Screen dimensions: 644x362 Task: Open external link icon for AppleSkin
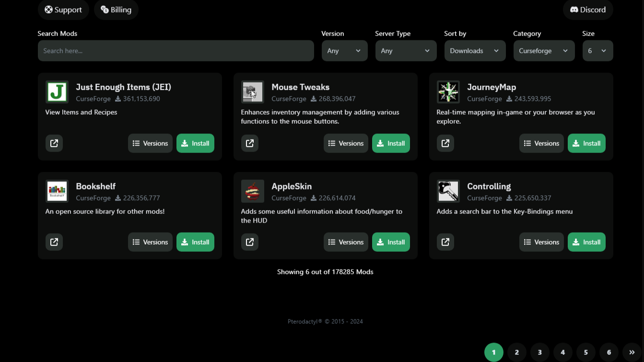click(250, 242)
